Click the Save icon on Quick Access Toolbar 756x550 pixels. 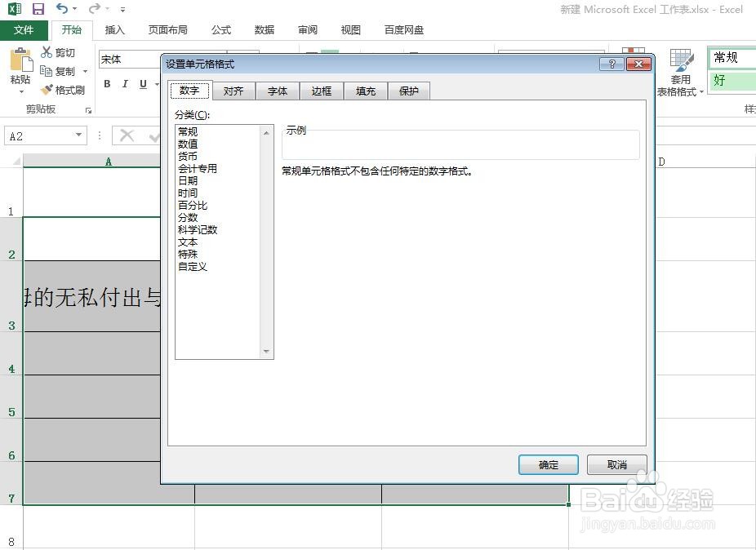click(x=37, y=8)
